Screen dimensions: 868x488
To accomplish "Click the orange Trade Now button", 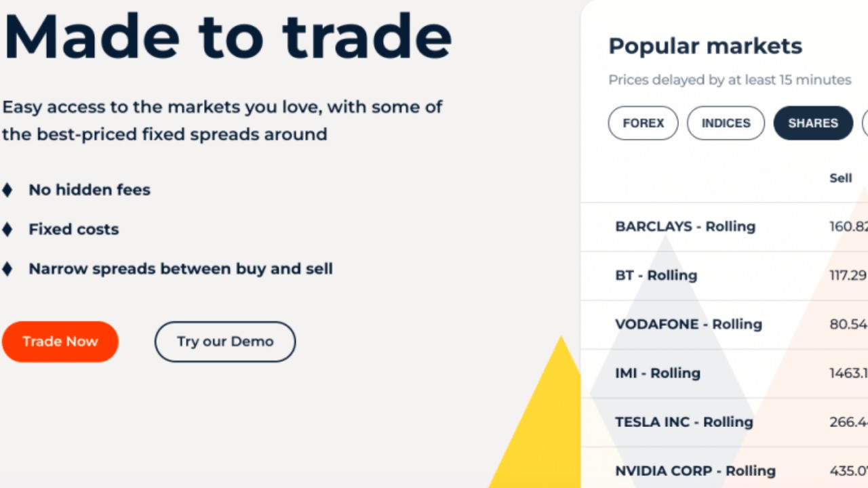I will point(60,342).
